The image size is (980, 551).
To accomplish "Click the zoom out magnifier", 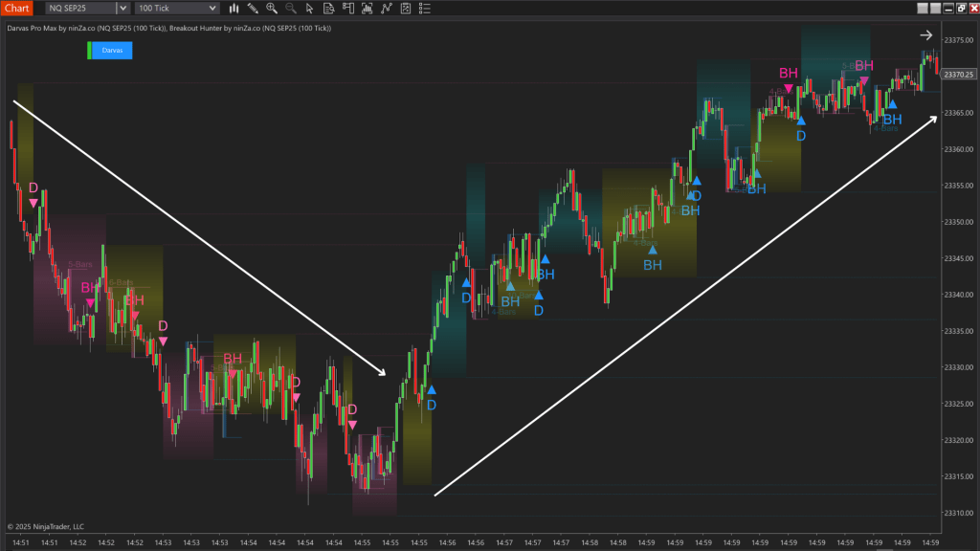I will coord(290,9).
